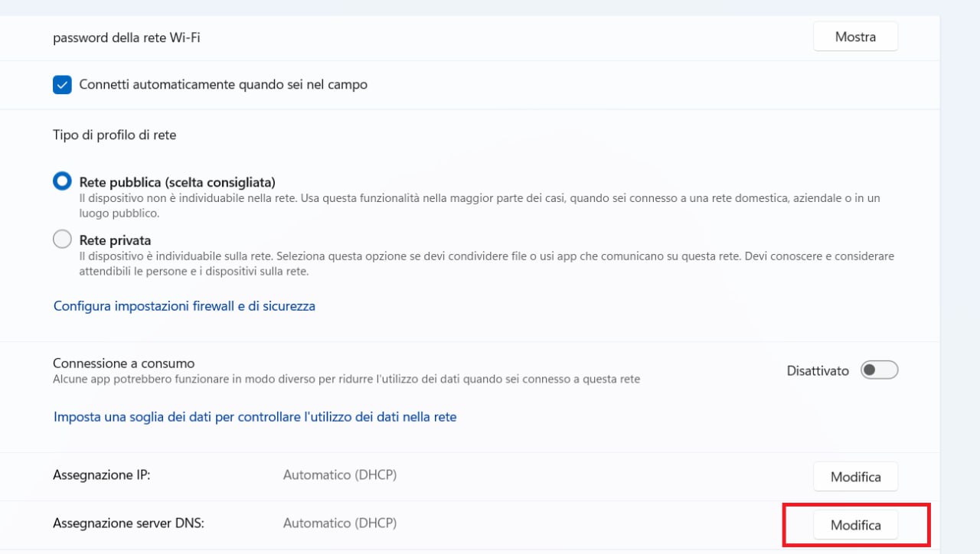Select the Rete pubblica radio button
Screen dimensions: 980x554
pos(62,181)
